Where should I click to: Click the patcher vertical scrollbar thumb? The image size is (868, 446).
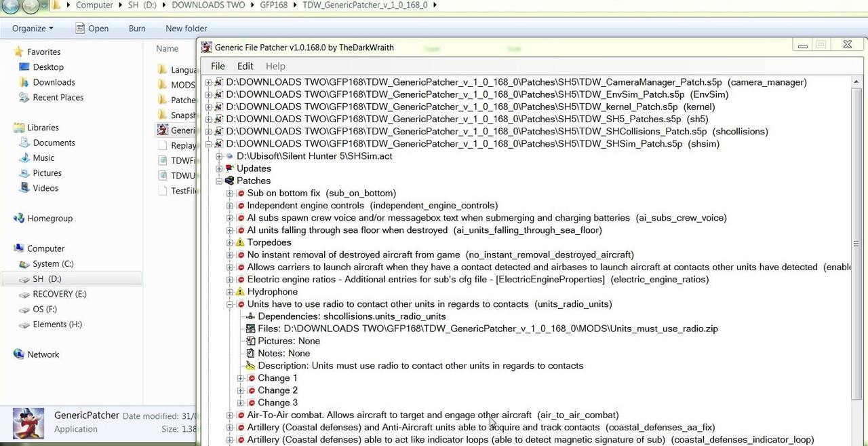[x=856, y=244]
